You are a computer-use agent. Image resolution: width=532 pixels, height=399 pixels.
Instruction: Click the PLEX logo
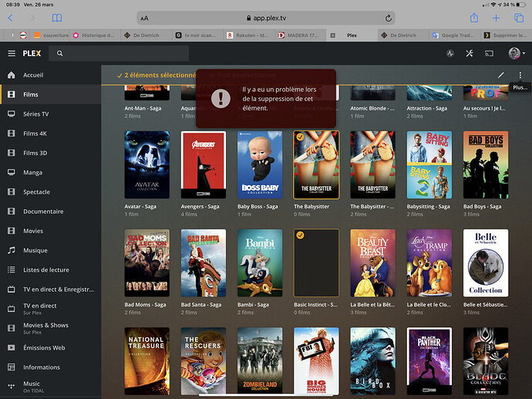click(32, 53)
